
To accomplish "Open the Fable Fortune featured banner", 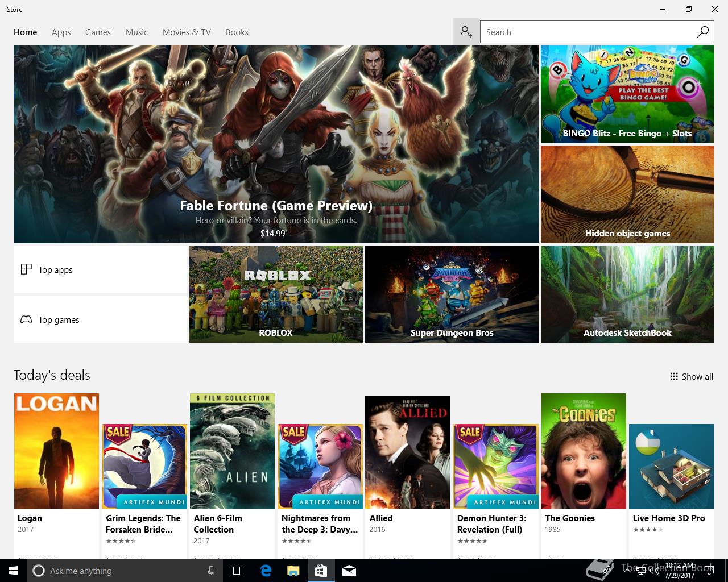I will click(276, 144).
